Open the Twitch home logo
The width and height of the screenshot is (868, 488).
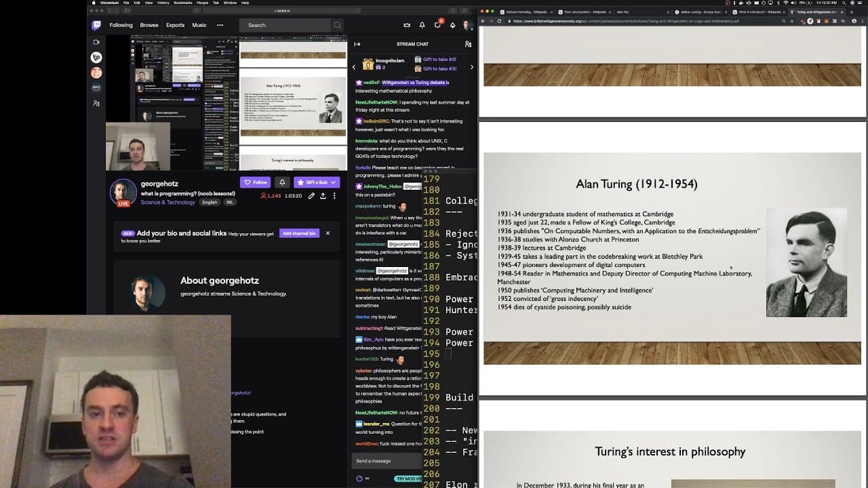point(96,25)
